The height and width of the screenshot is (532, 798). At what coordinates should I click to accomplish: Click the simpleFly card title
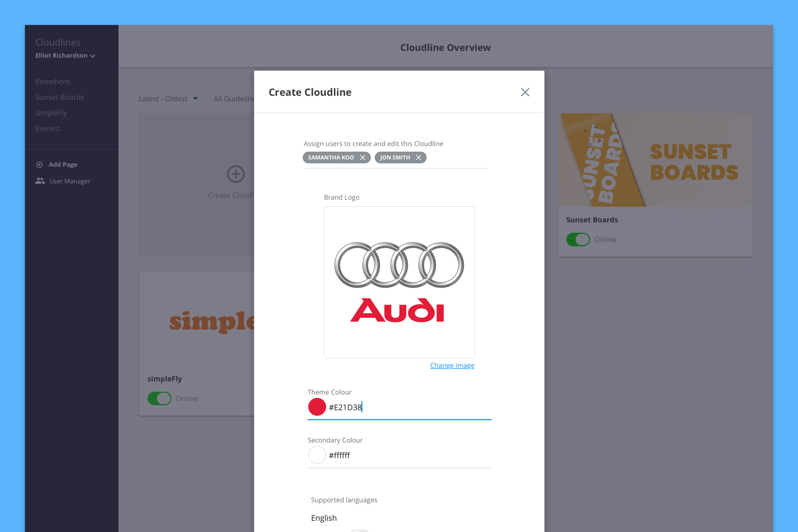click(165, 379)
